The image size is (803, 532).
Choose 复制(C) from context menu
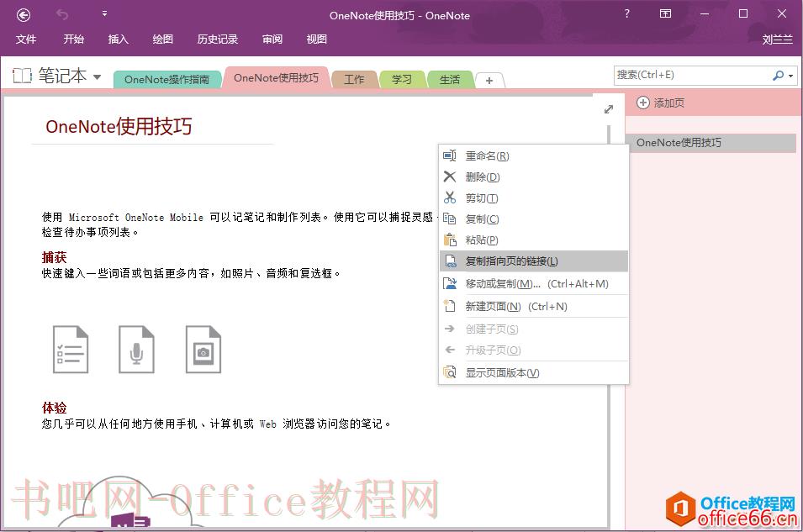[x=534, y=219]
